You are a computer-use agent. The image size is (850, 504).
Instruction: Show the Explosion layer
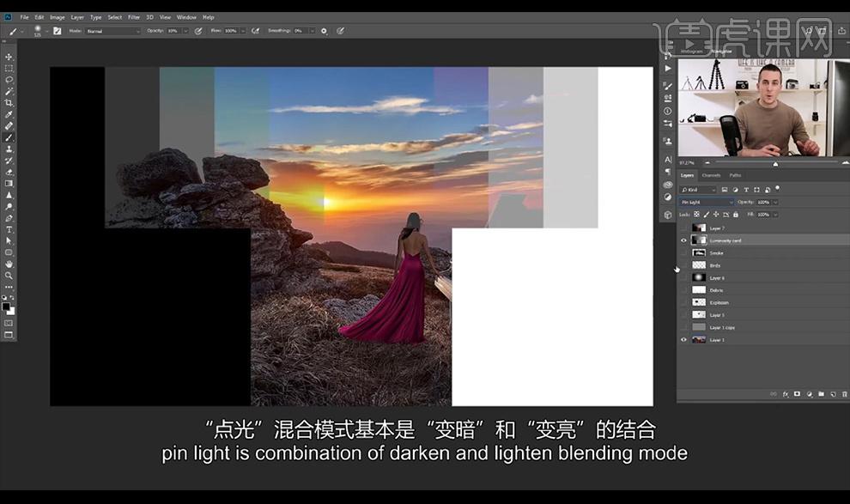[683, 302]
